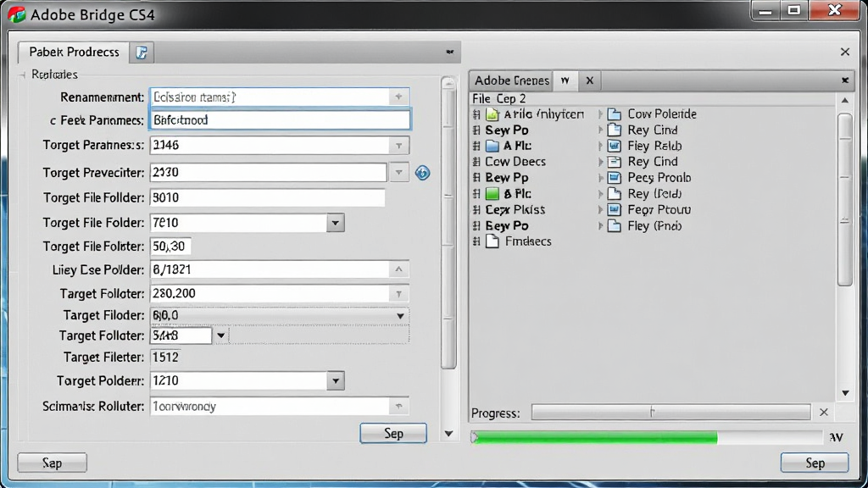Click the up arrow in Liey Ese Polder field
Screen dimensions: 868x488
click(398, 269)
